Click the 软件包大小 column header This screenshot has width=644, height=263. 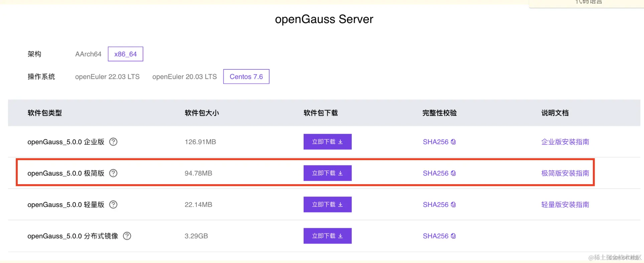pos(202,113)
